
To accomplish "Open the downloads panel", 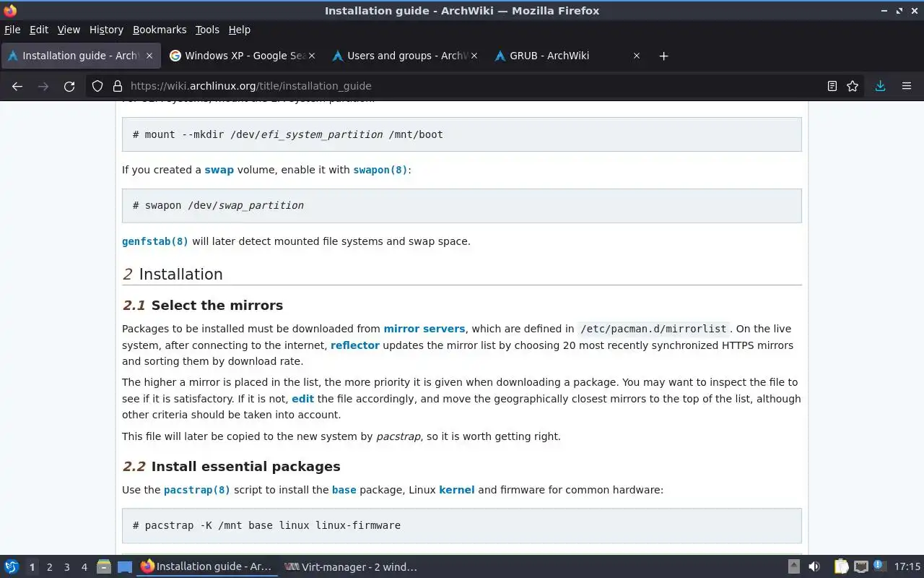I will pos(880,86).
